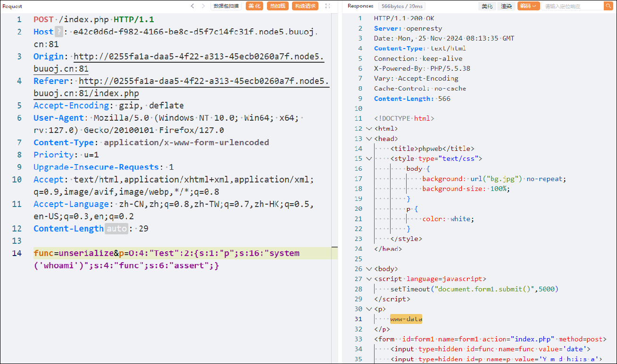617x364 pixels.
Task: Click the 'Content-Length: 566' response line
Action: click(412, 99)
